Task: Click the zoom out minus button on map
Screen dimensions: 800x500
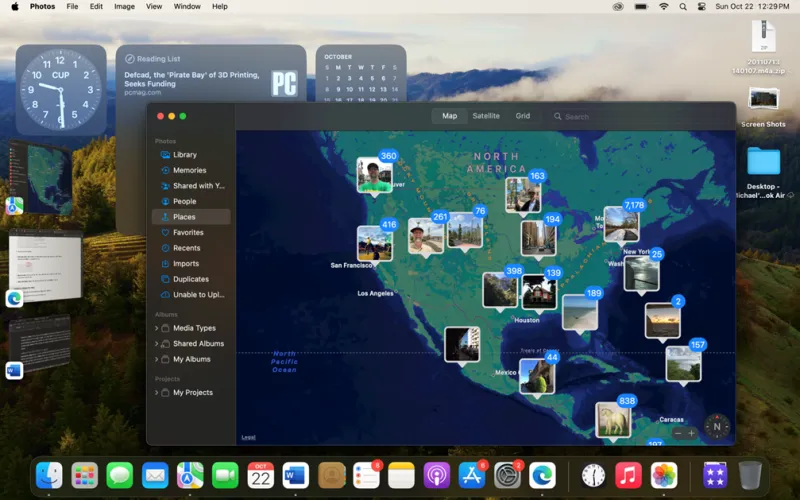Action: coord(678,433)
